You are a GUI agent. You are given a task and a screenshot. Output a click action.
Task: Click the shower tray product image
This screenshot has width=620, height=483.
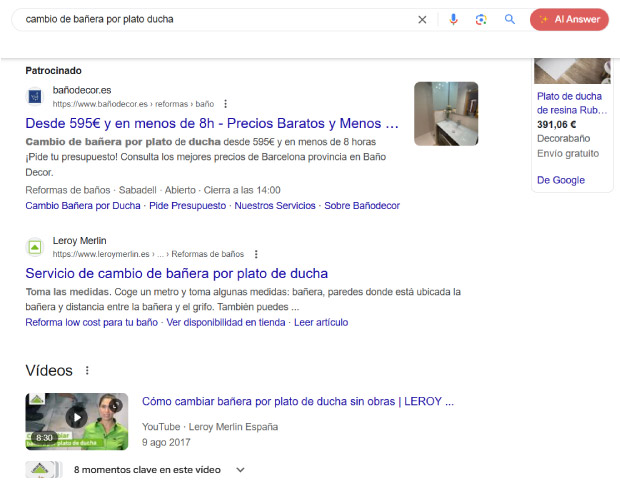point(572,71)
